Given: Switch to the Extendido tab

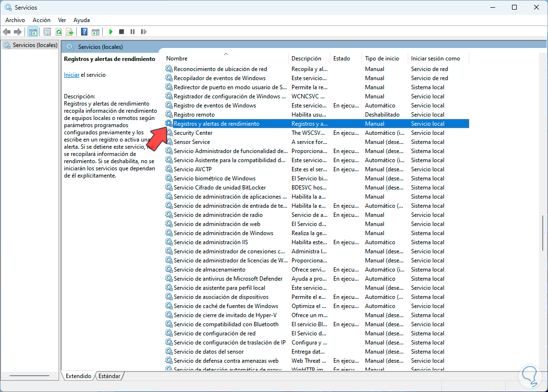Looking at the screenshot, I should (x=78, y=376).
